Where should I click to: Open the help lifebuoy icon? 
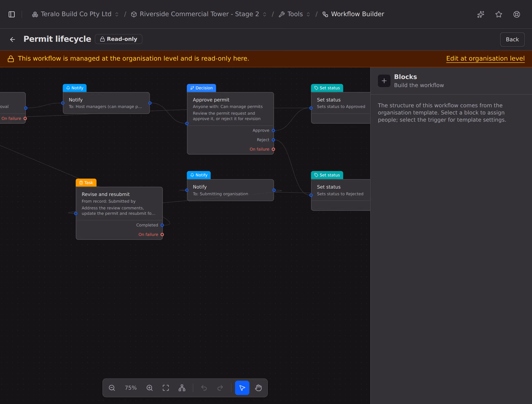517,14
